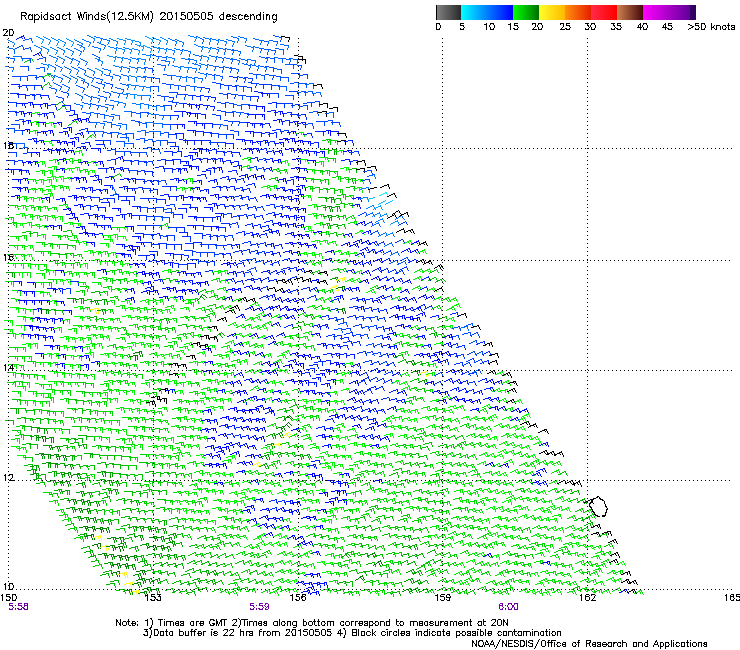Click the magenta 40-45 knots legend color
Image resolution: width=740 pixels, height=650 pixels.
656,12
